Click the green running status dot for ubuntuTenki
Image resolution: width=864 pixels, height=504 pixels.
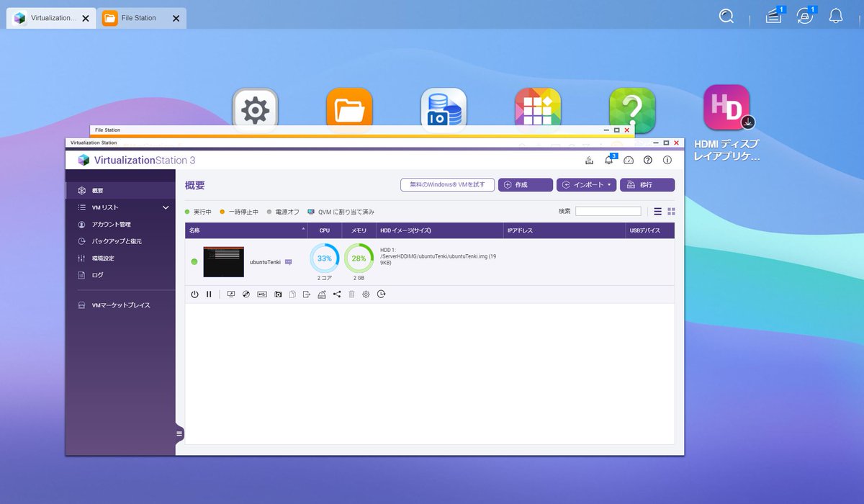(x=194, y=262)
